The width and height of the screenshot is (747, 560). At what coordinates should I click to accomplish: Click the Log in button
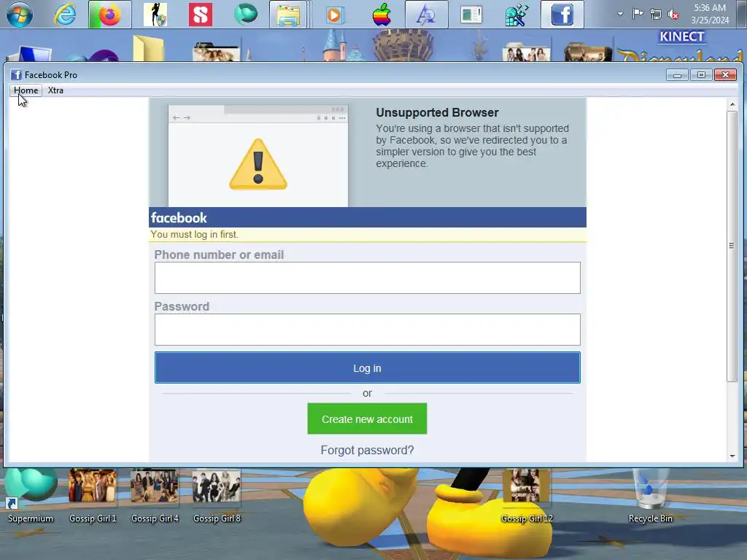pyautogui.click(x=368, y=367)
